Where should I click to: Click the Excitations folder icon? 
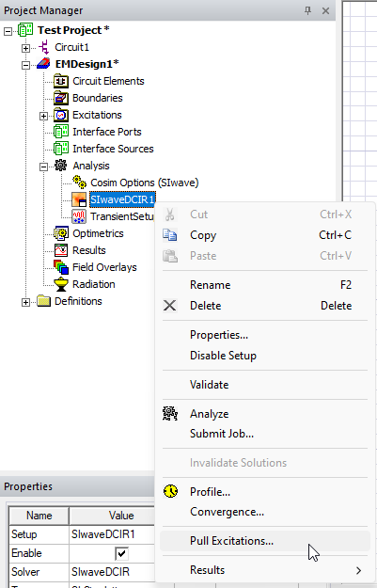[61, 115]
